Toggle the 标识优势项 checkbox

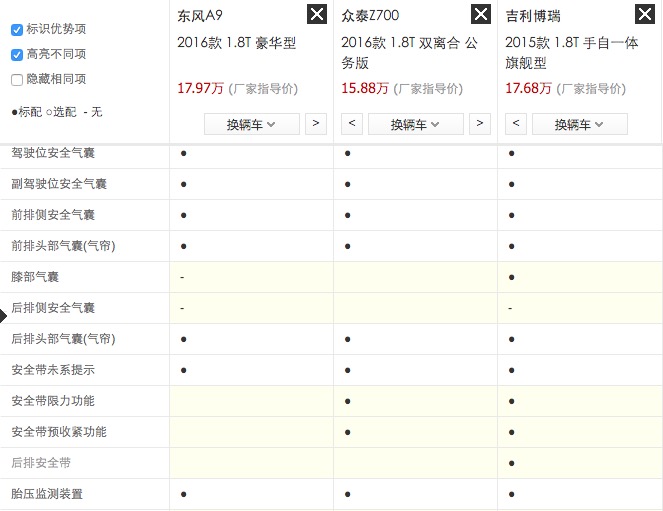(x=17, y=30)
